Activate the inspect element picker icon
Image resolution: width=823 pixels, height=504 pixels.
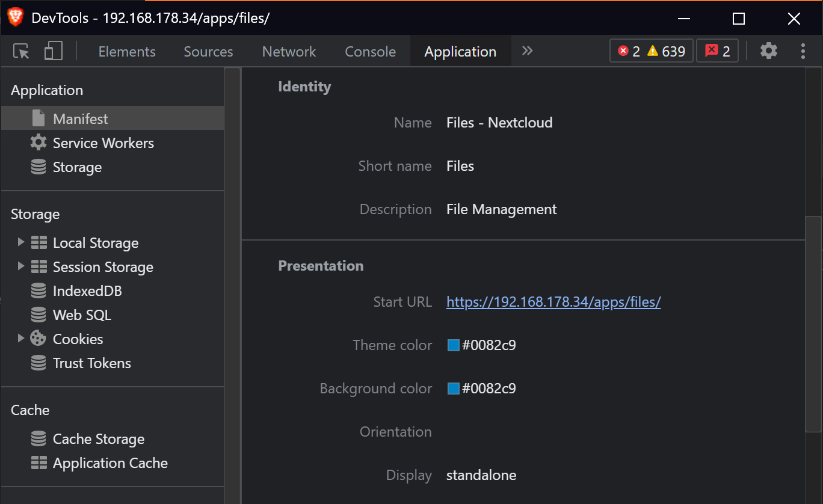coord(22,52)
